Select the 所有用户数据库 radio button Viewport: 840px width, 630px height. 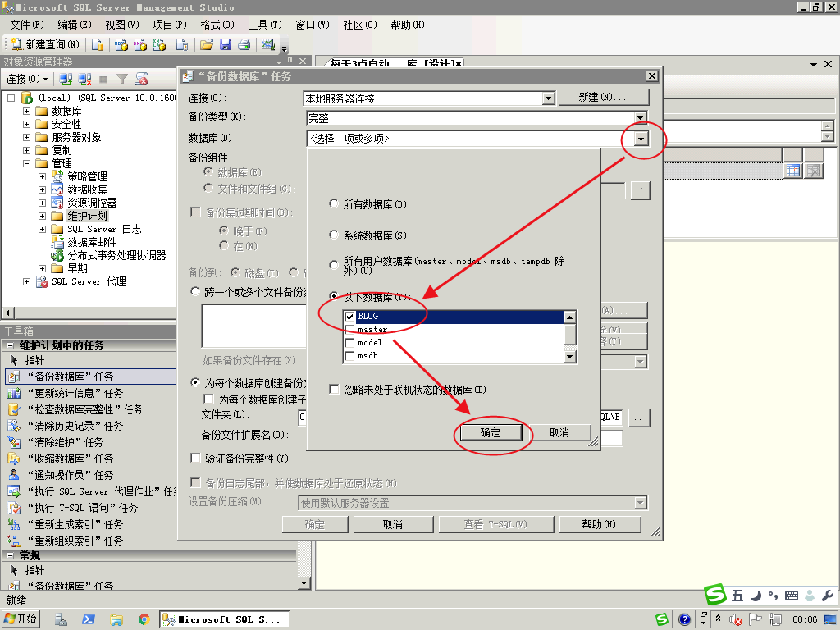(x=334, y=265)
